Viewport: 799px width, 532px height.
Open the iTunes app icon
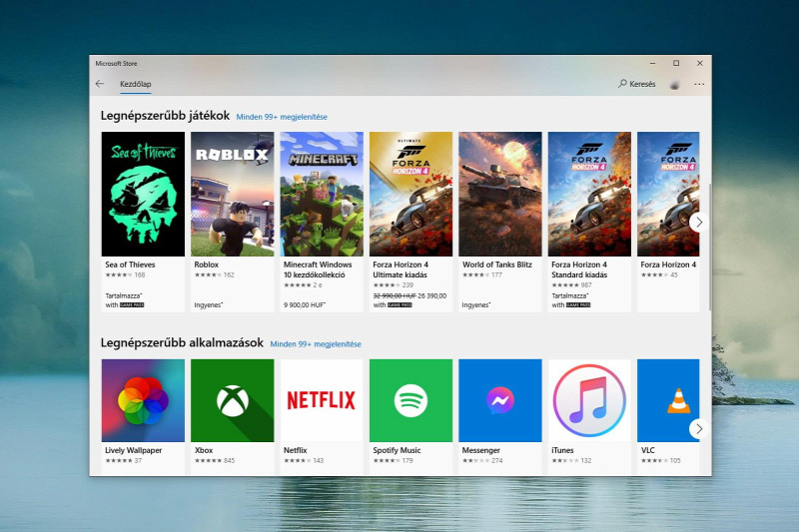pyautogui.click(x=589, y=400)
